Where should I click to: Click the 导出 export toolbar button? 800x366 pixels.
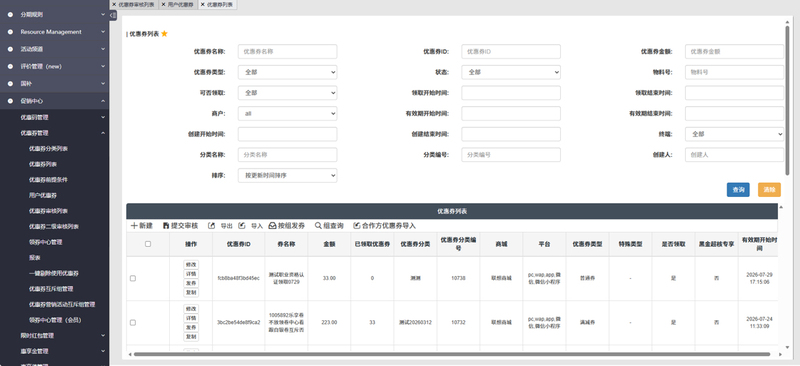tap(220, 226)
